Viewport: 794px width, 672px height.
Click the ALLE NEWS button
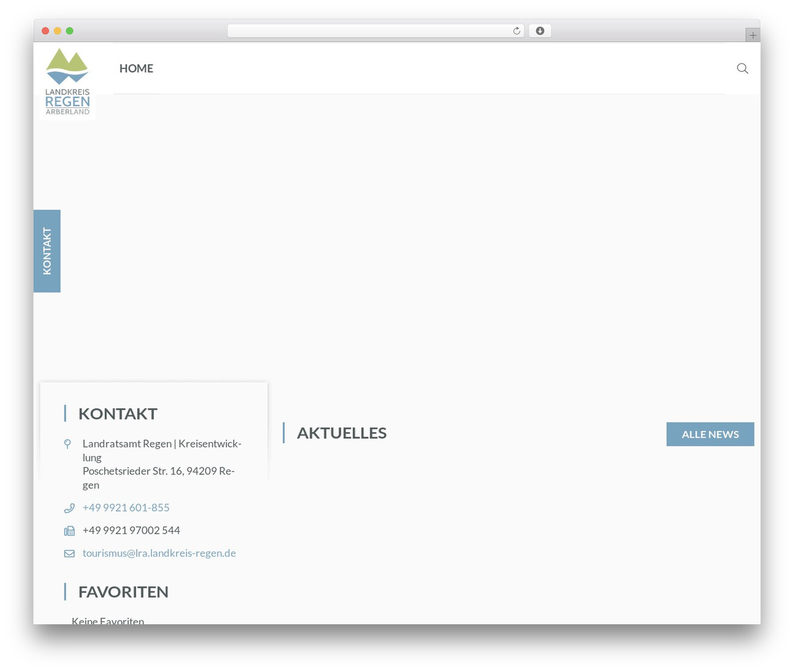coord(710,434)
